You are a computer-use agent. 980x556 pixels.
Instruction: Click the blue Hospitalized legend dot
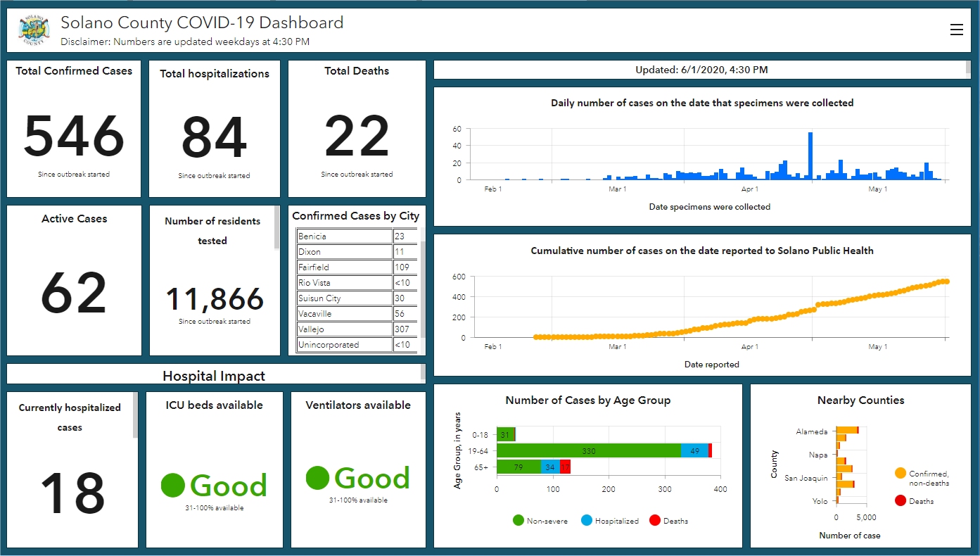pyautogui.click(x=587, y=521)
